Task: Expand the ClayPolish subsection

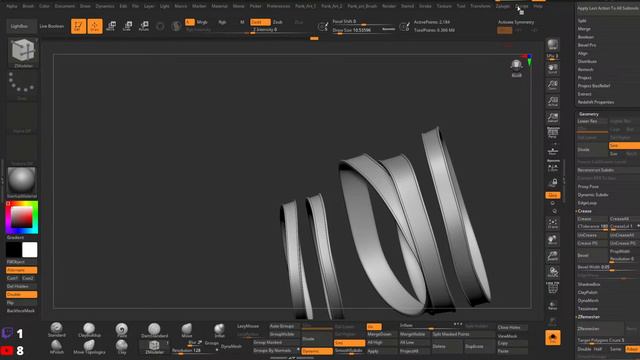Action: pos(588,292)
